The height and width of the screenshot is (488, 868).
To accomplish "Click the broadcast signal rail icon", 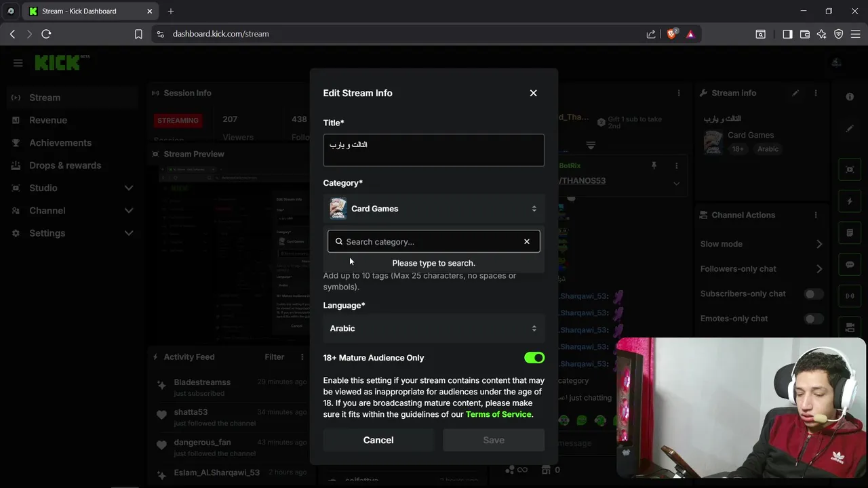I will [x=850, y=296].
